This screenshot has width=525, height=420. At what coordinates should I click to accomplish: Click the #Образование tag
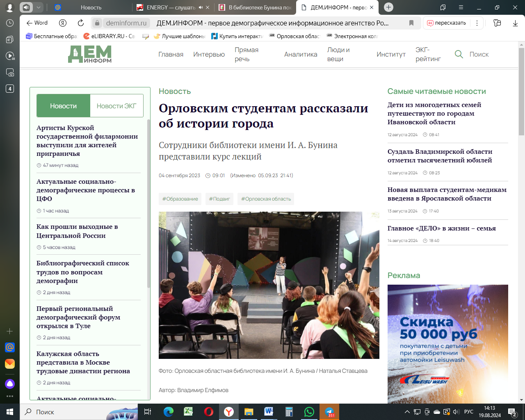tap(180, 199)
